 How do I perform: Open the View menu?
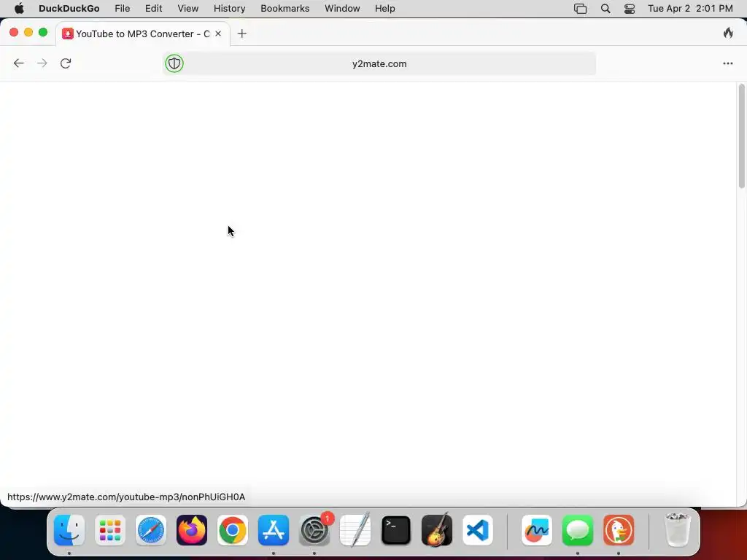tap(187, 9)
